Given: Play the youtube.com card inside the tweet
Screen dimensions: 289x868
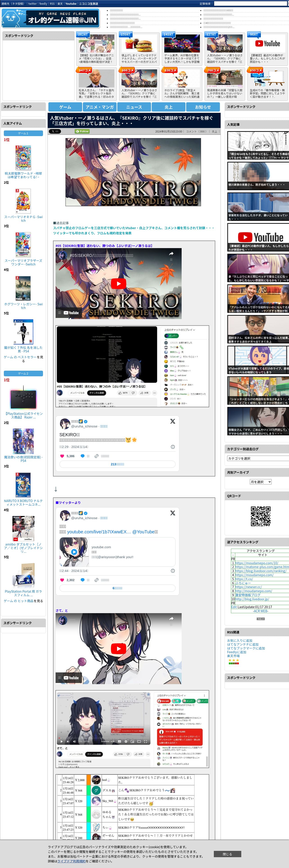Looking at the screenshot, I should coord(74,552).
